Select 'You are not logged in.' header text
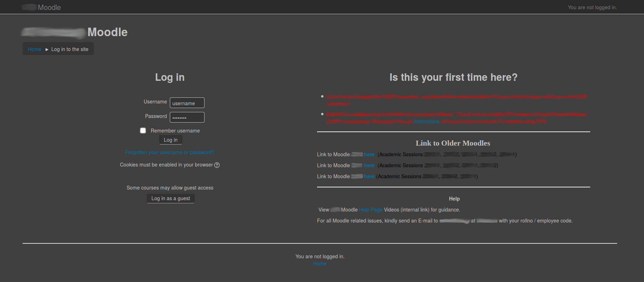Image resolution: width=644 pixels, height=282 pixels. (592, 7)
